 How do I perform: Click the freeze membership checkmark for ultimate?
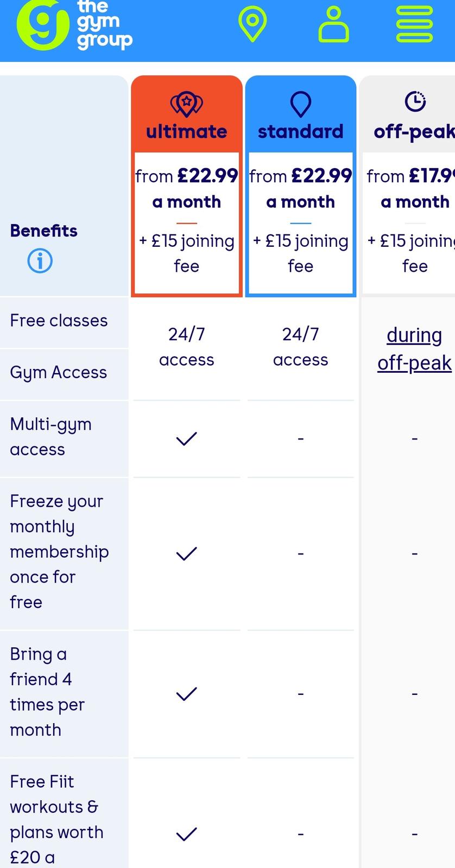click(186, 553)
